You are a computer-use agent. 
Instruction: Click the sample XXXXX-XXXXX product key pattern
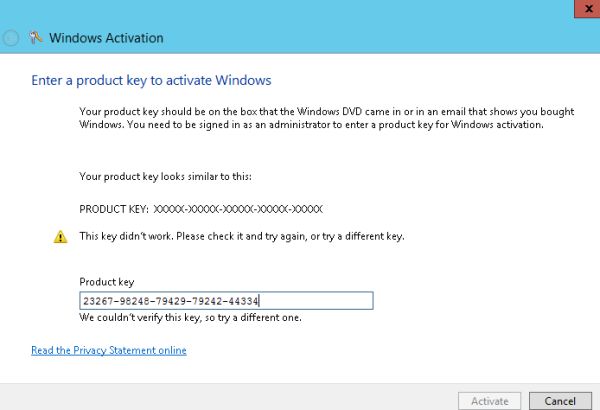coord(238,209)
